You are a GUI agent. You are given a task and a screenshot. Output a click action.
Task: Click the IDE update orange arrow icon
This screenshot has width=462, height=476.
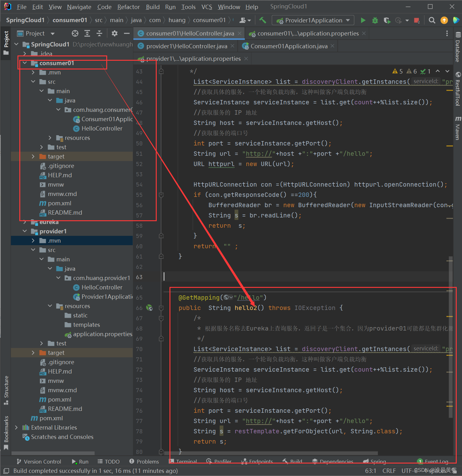tap(444, 20)
